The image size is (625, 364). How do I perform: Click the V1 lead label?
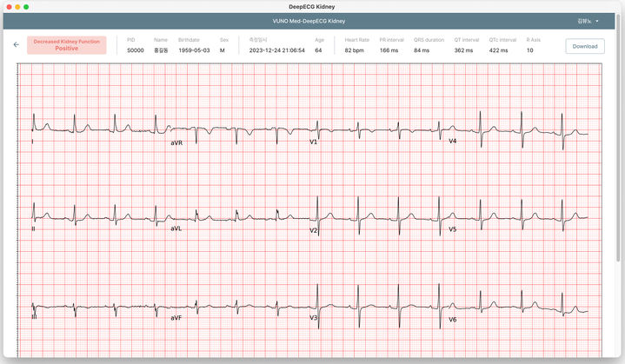pyautogui.click(x=314, y=142)
